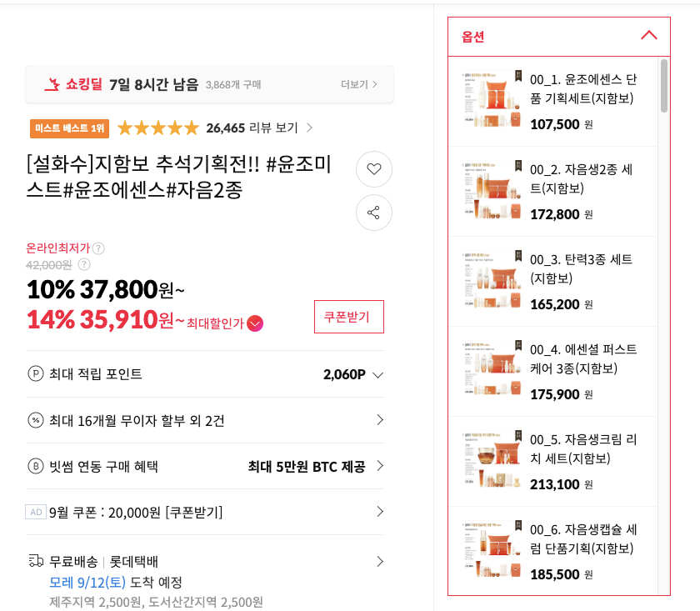Click the 쇼킹딜 lightning logo icon
This screenshot has height=611, width=700.
click(x=52, y=84)
